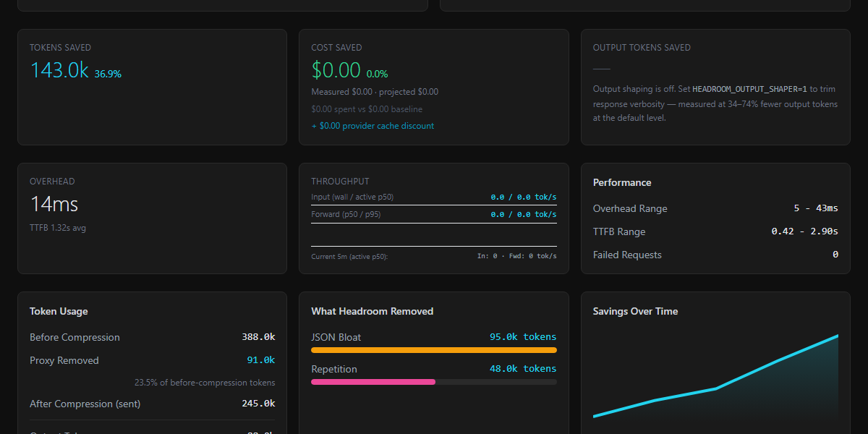Click the '48.0k tokens' Repetition value
Screen dimensions: 868x434
(x=523, y=369)
